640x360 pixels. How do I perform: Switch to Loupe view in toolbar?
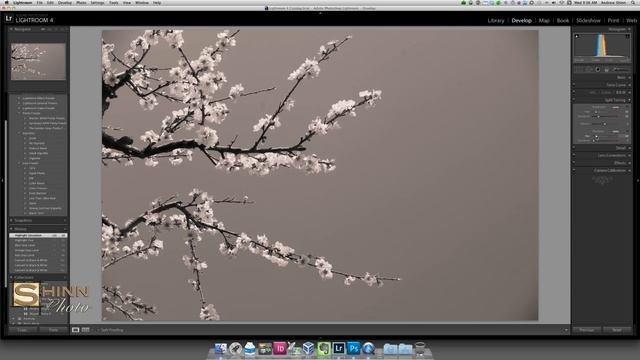tap(76, 330)
